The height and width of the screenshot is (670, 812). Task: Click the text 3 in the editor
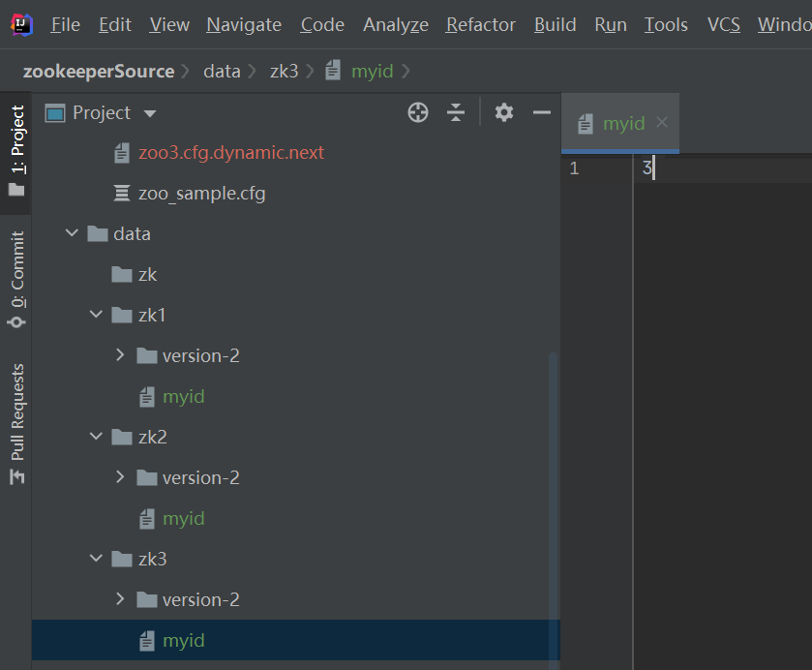click(647, 167)
